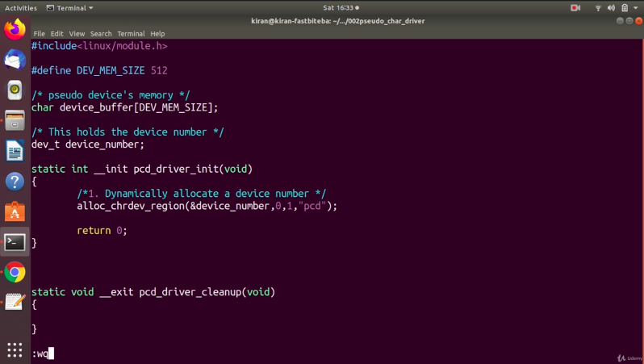644x364 pixels.
Task: Click the :wq vim command line
Action: [x=43, y=354]
